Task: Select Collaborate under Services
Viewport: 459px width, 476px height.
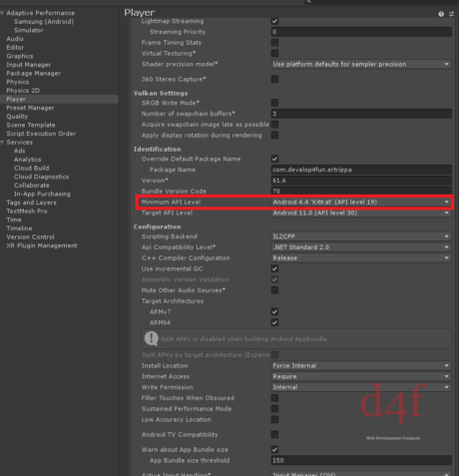Action: (32, 186)
